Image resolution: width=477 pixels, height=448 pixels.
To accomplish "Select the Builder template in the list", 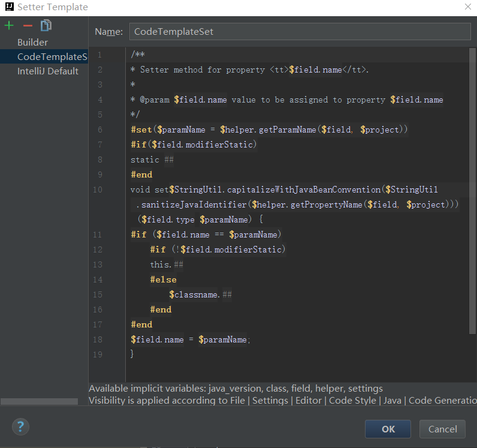I will click(32, 42).
